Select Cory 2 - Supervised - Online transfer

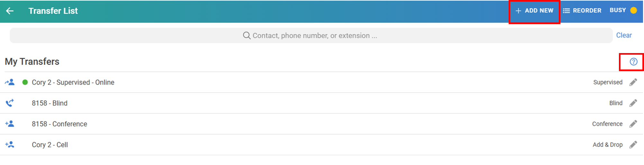(x=73, y=82)
